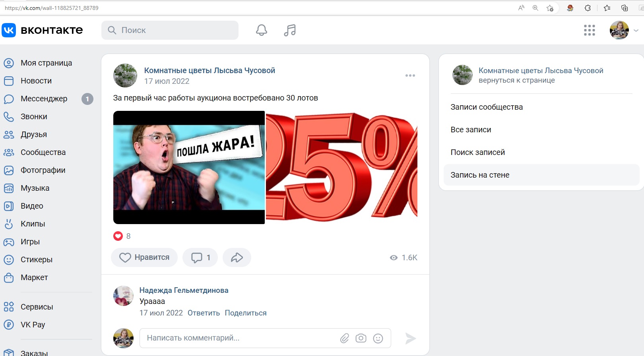Screen dimensions: 644x356
Task: Open the ПОШЛА ЖАРА video thumbnail
Action: pos(189,167)
